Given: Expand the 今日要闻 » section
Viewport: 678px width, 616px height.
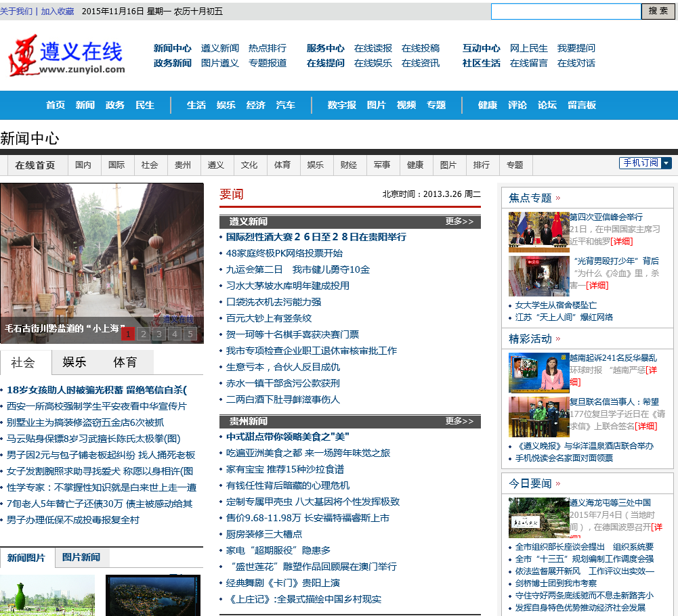Looking at the screenshot, I should (535, 484).
